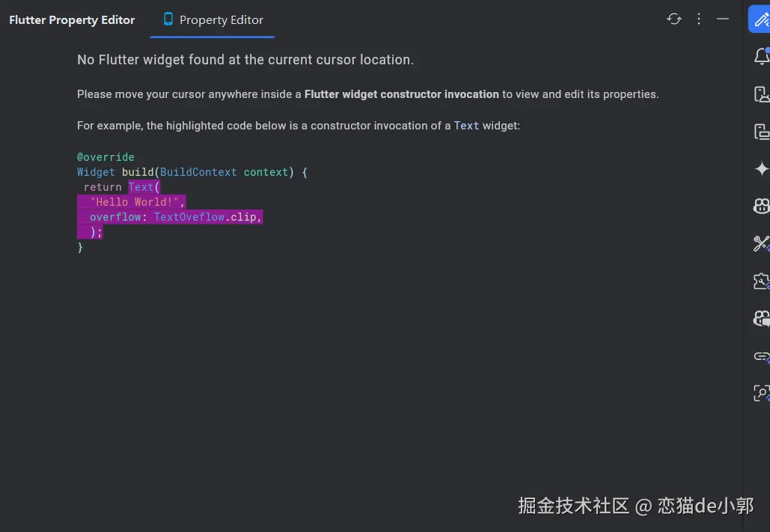
Task: Click the highlighted "Hello World!" string
Action: click(x=137, y=202)
